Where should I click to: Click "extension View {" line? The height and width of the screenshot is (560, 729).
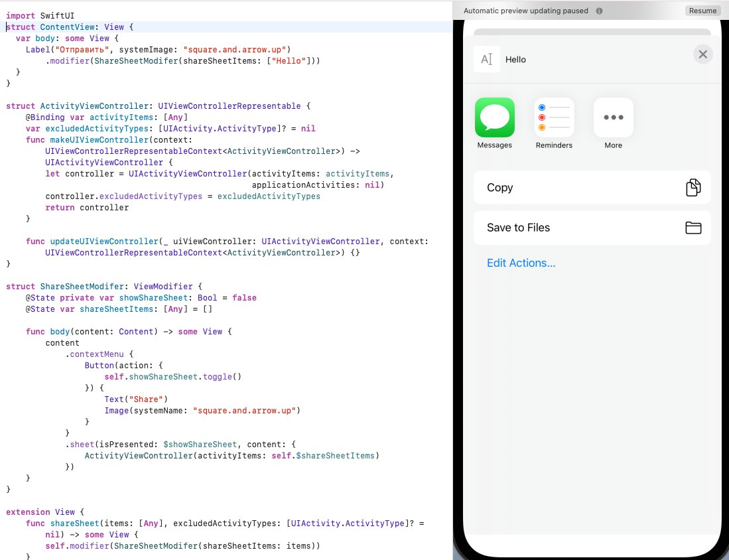pyautogui.click(x=45, y=512)
